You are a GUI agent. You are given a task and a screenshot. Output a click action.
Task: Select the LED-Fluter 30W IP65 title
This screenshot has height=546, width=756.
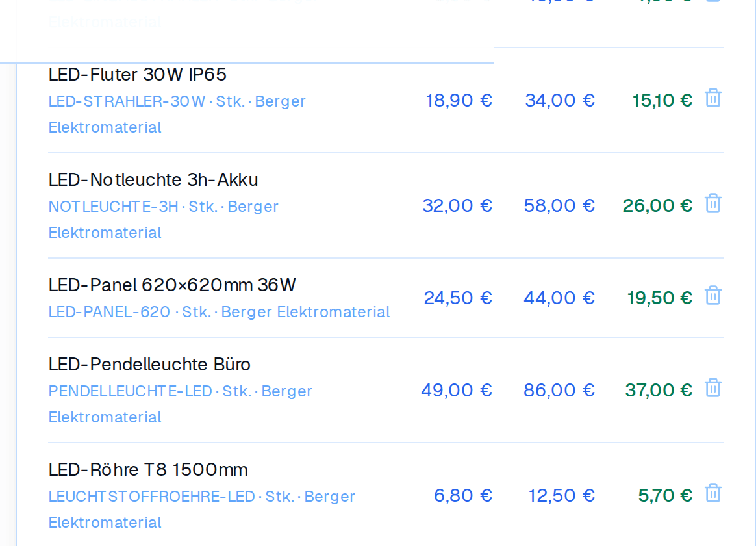[138, 75]
